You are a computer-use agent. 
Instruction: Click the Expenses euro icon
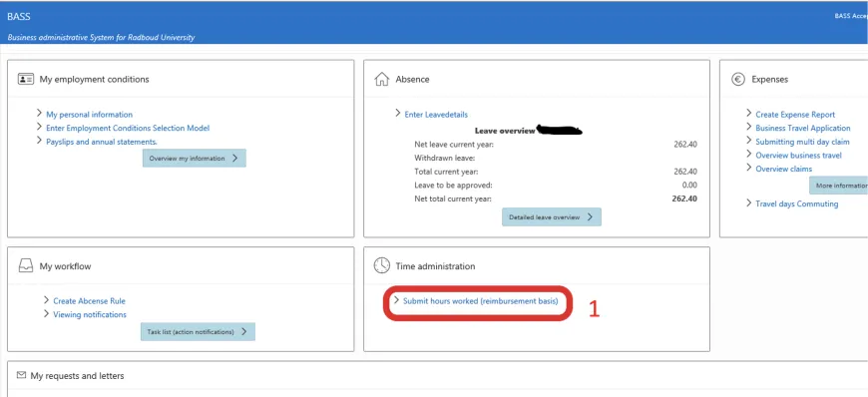pos(738,79)
